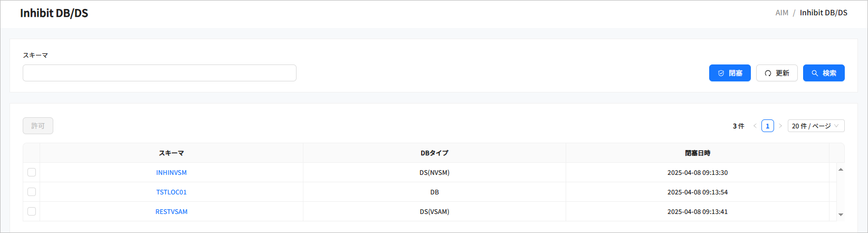Click the disabled 許可 button
Image resolution: width=868 pixels, height=233 pixels.
pos(38,126)
